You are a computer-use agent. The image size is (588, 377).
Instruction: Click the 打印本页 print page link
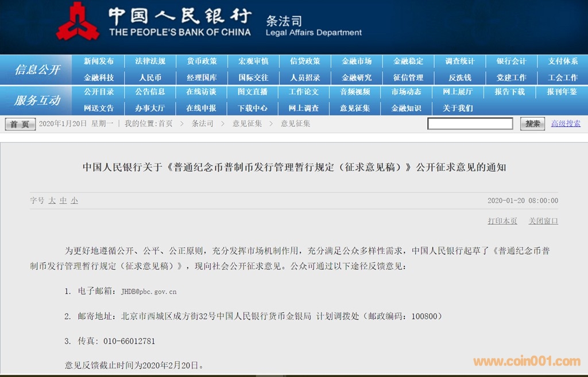tap(502, 221)
